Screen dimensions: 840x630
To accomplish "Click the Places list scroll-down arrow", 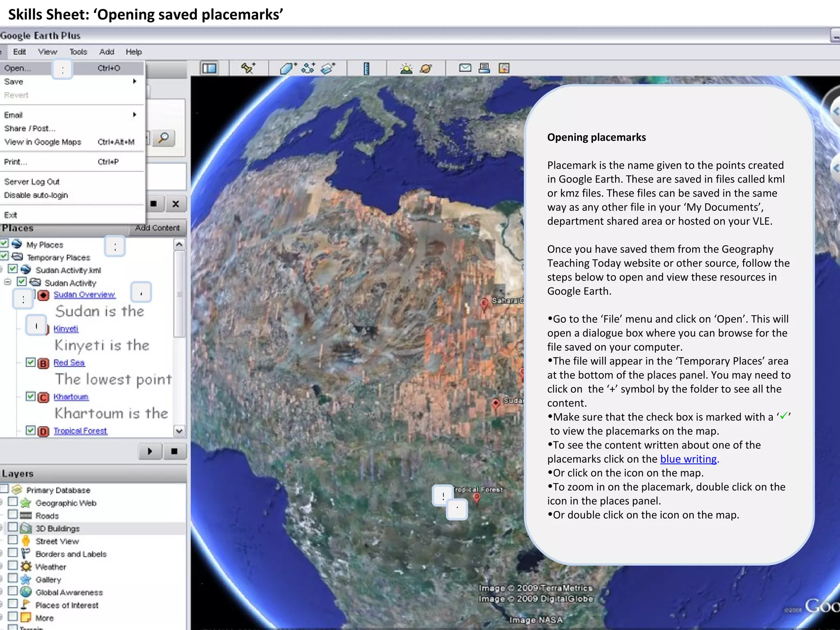I will 179,431.
